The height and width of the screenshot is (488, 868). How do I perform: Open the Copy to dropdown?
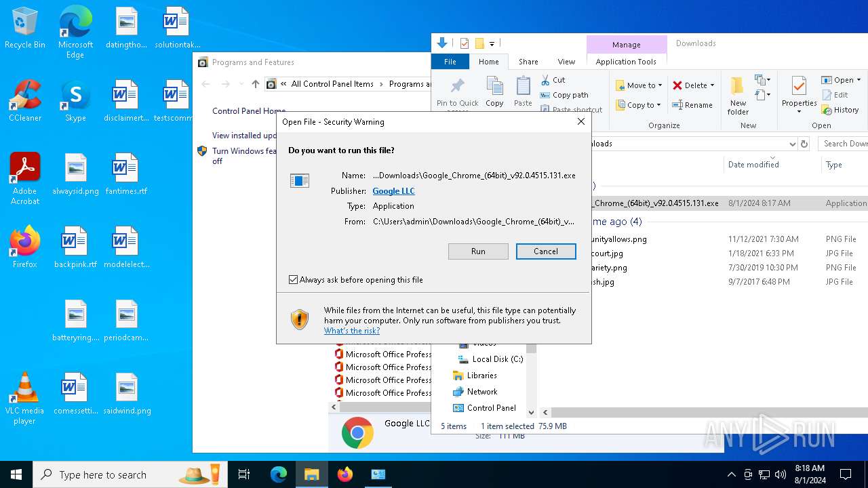pyautogui.click(x=639, y=105)
